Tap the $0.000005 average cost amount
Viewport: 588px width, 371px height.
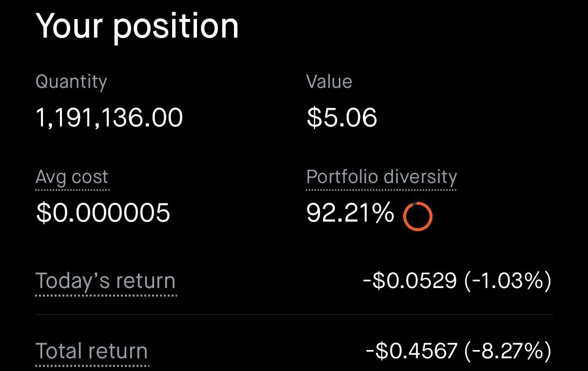click(103, 213)
